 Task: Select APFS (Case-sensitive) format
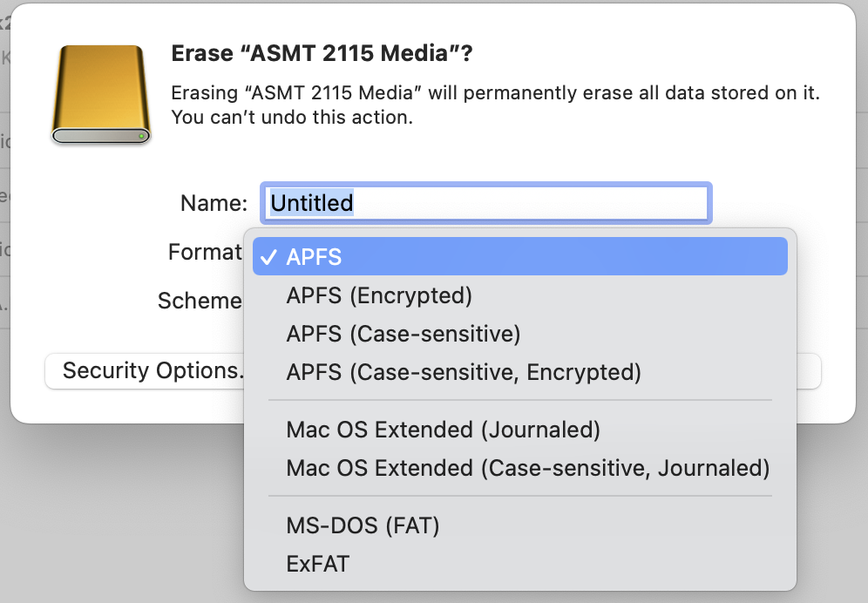point(403,334)
